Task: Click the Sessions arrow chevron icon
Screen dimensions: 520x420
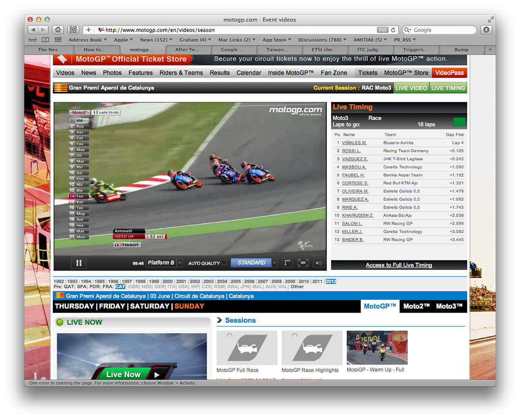Action: tap(219, 320)
